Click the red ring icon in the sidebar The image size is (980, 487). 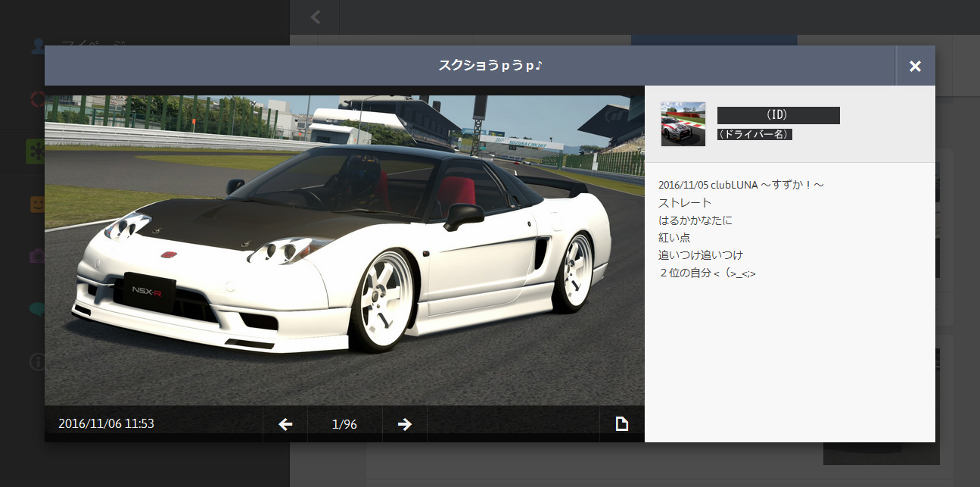click(38, 98)
